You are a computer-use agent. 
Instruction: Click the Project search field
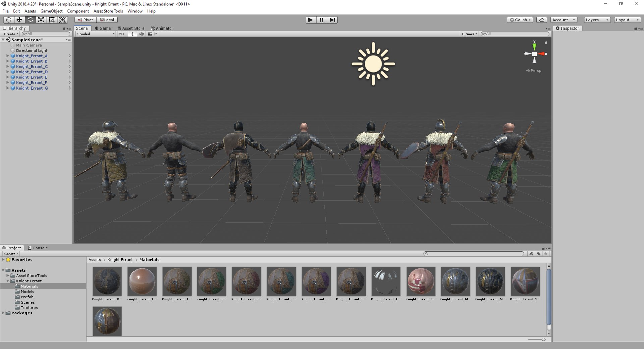(x=474, y=254)
